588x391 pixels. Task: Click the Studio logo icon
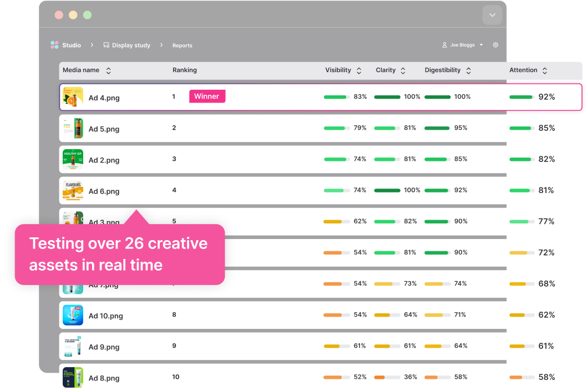[54, 45]
